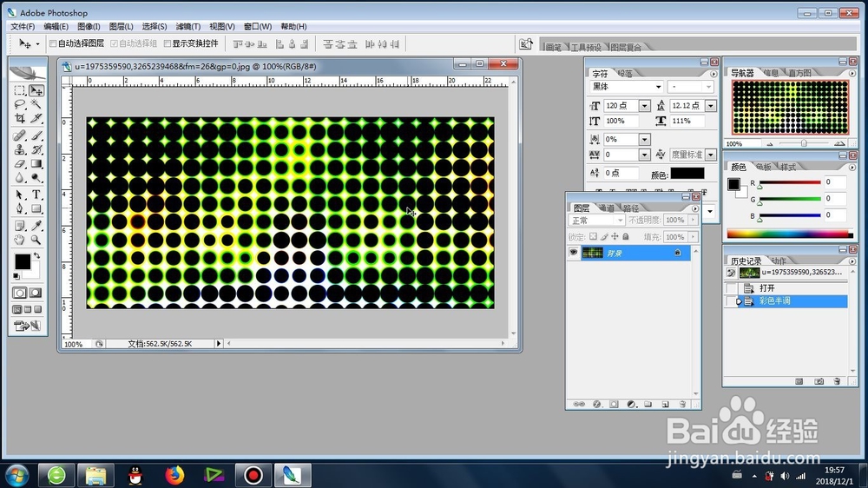The image size is (868, 488).
Task: Click the color spectrum ramp bar
Action: coord(790,234)
